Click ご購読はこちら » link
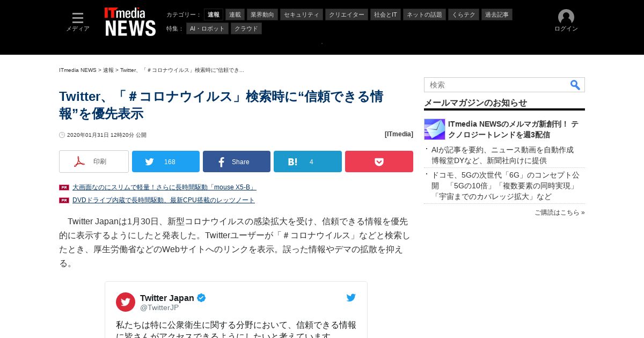Image resolution: width=644 pixels, height=338 pixels. (x=560, y=212)
